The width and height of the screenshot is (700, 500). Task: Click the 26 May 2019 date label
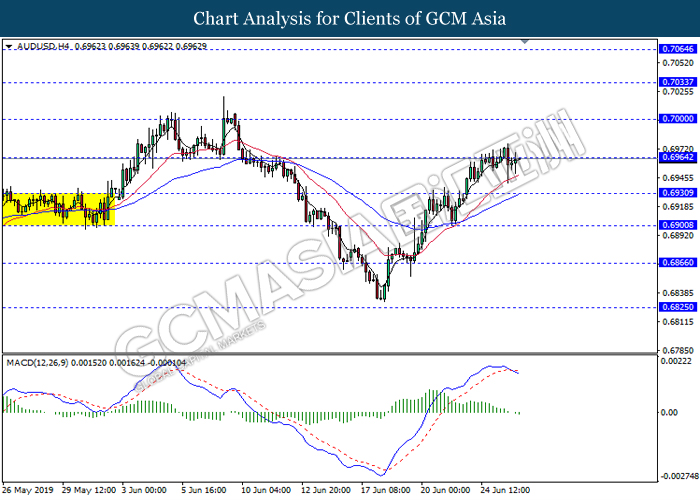tap(28, 490)
